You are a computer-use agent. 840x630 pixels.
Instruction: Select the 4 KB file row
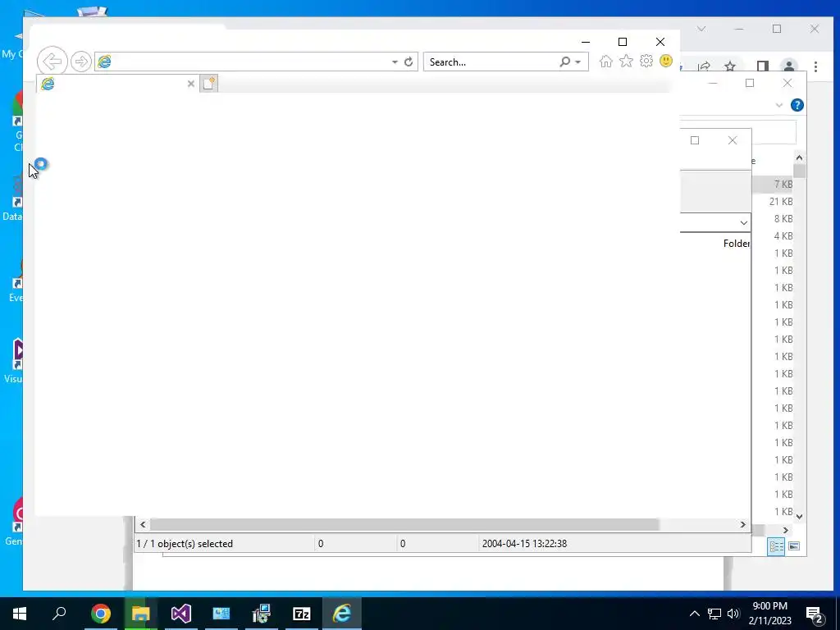click(x=772, y=235)
